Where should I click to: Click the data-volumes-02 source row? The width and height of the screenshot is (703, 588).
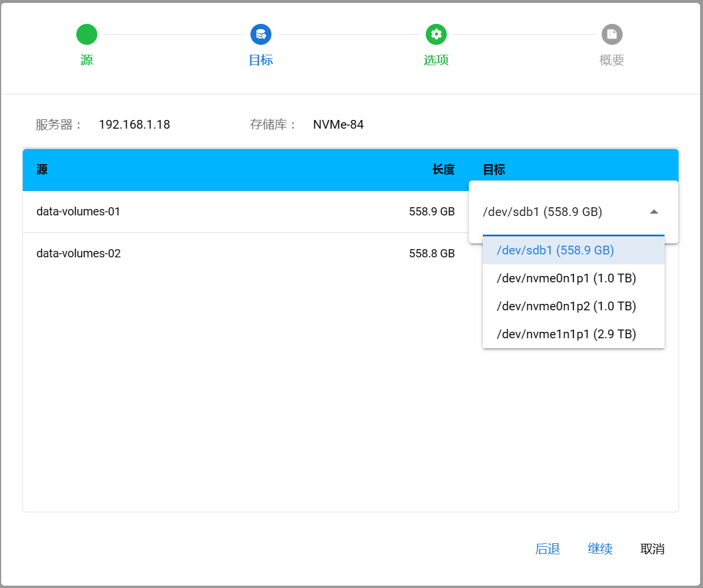(x=79, y=253)
